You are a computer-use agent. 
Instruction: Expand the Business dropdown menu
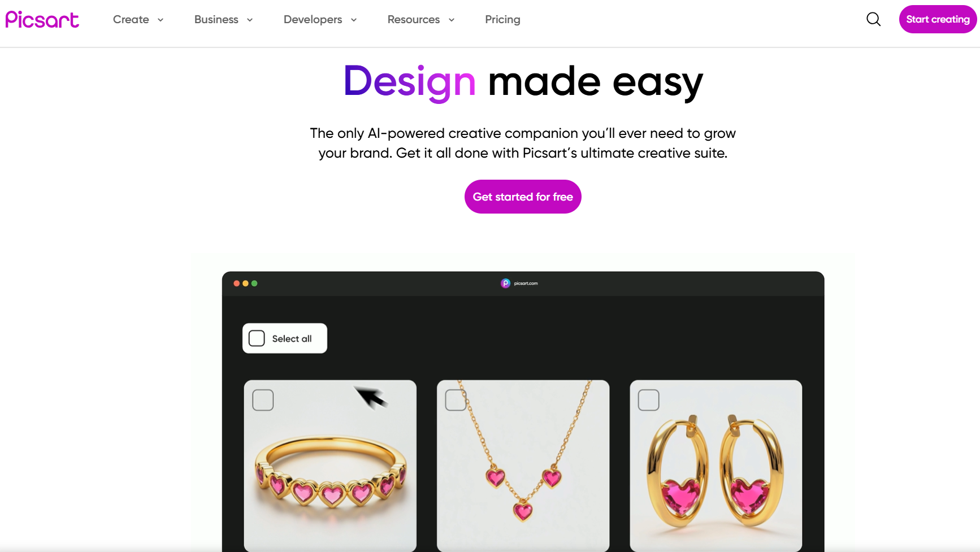point(224,19)
